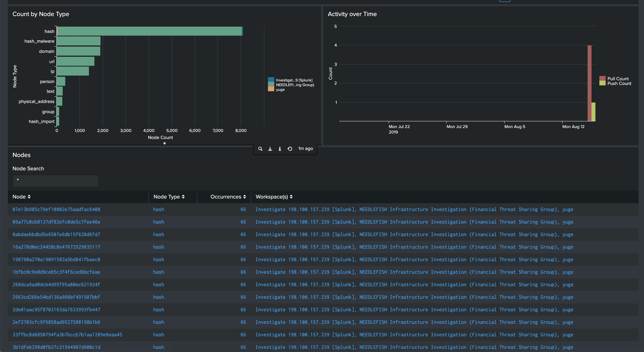
Task: Click the hash_malware bar in the chart
Action: (79, 41)
